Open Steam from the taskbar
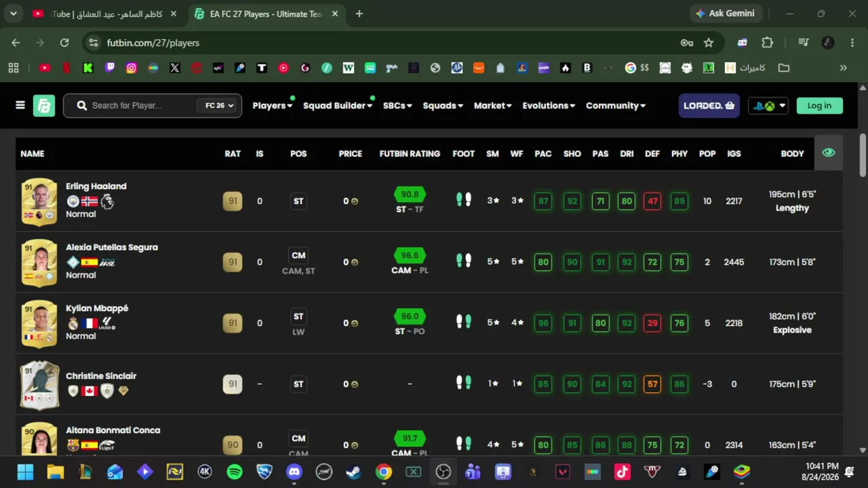Screen dimensions: 868x488 [x=354, y=472]
